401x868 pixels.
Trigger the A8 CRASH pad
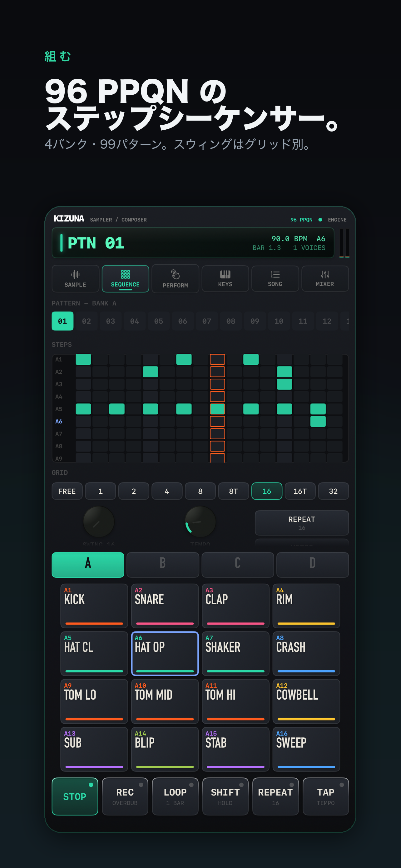click(306, 654)
